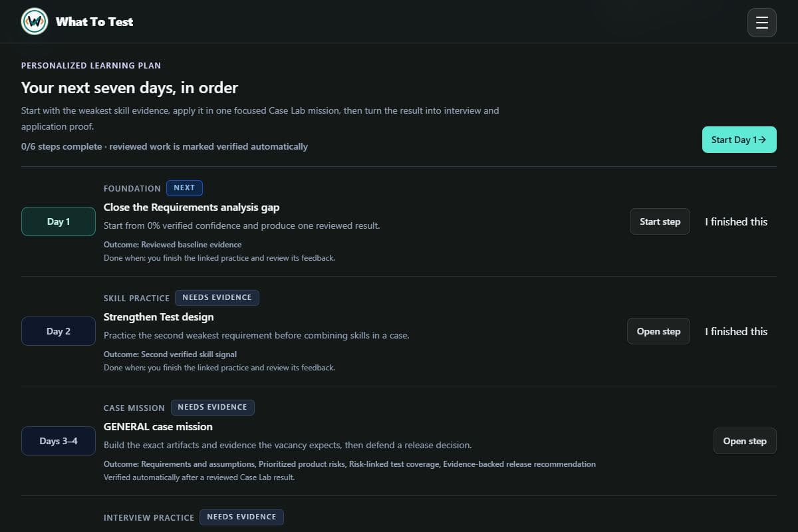Click Verified automatically after a reviewed Case Lab text
798x532 pixels.
pyautogui.click(x=199, y=477)
